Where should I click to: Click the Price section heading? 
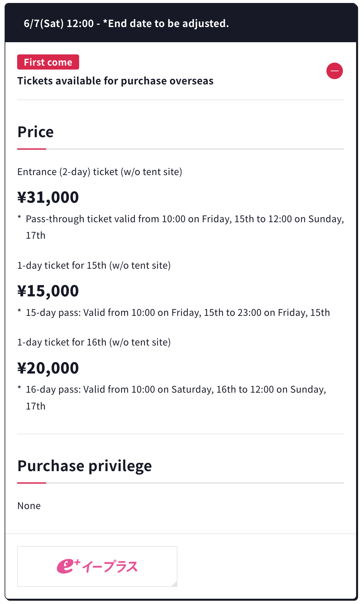pyautogui.click(x=36, y=132)
